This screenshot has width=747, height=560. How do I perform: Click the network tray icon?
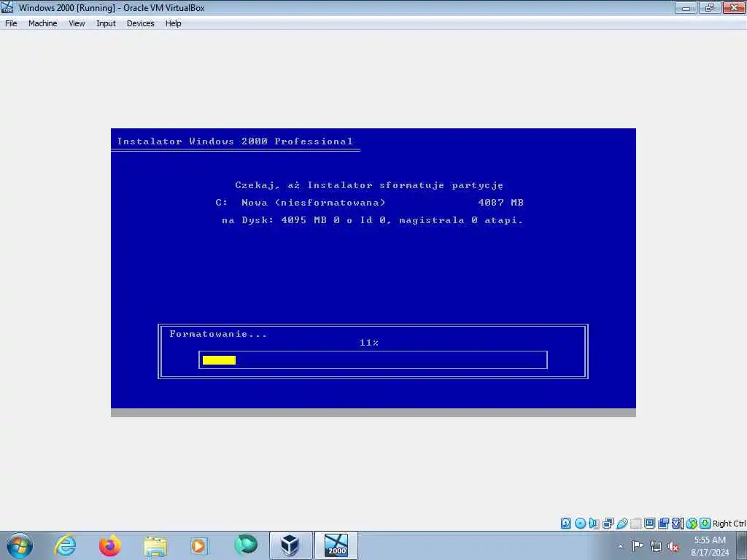tap(656, 546)
